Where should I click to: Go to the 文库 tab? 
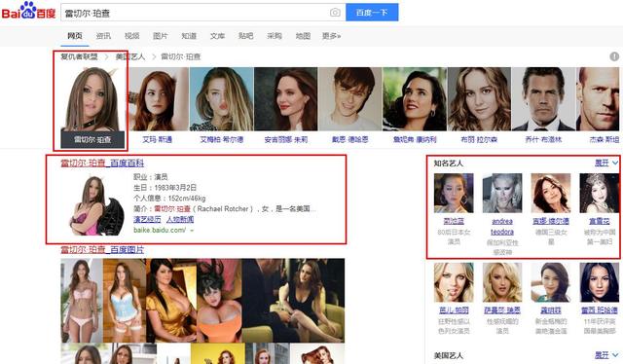pos(217,36)
